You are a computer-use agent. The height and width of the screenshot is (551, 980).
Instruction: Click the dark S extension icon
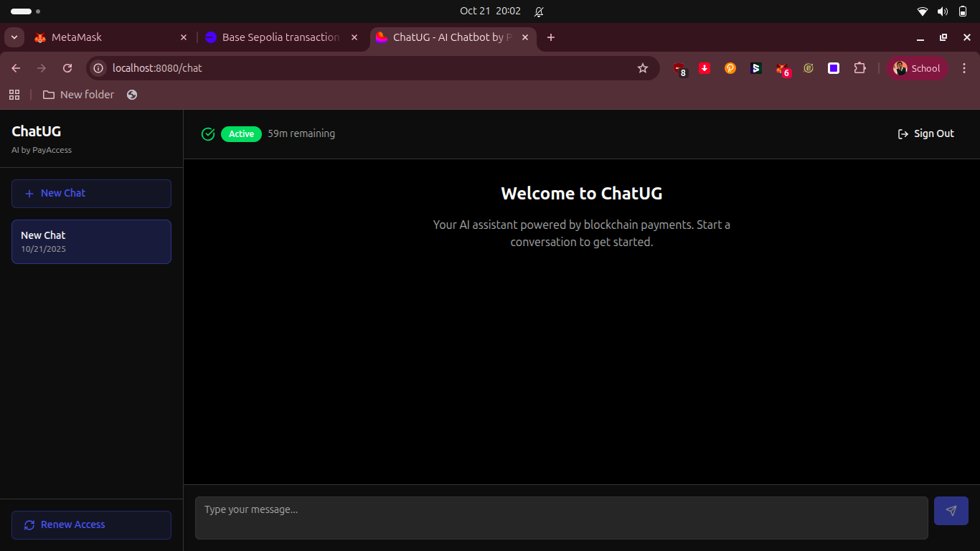pos(756,68)
